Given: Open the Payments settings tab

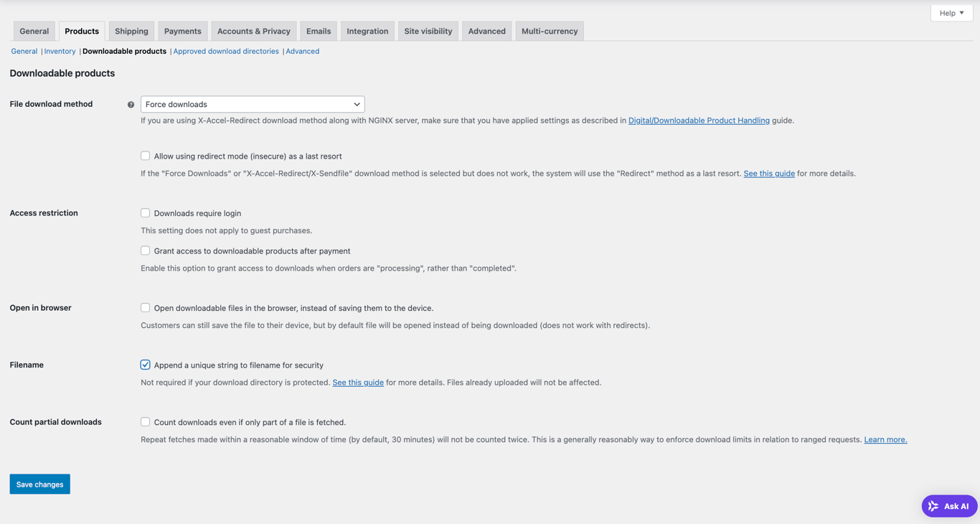Looking at the screenshot, I should tap(182, 30).
